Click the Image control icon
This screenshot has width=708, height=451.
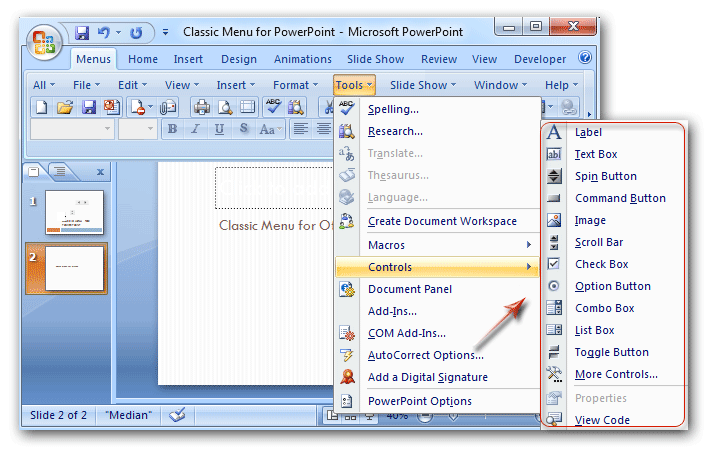(x=554, y=220)
